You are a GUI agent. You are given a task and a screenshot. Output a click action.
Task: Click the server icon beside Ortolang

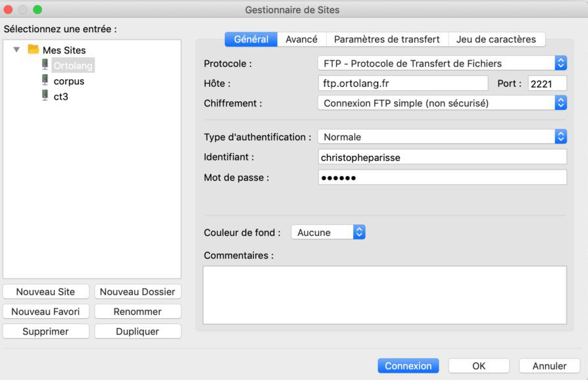[45, 64]
